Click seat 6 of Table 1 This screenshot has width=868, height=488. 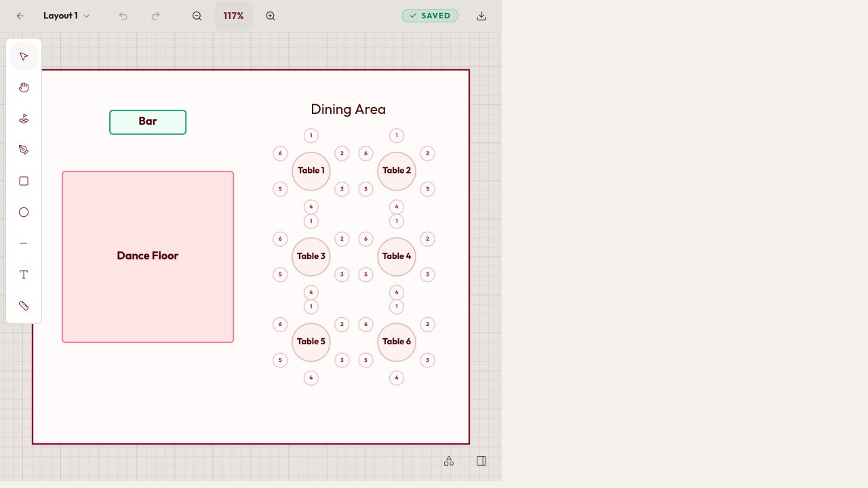(280, 153)
